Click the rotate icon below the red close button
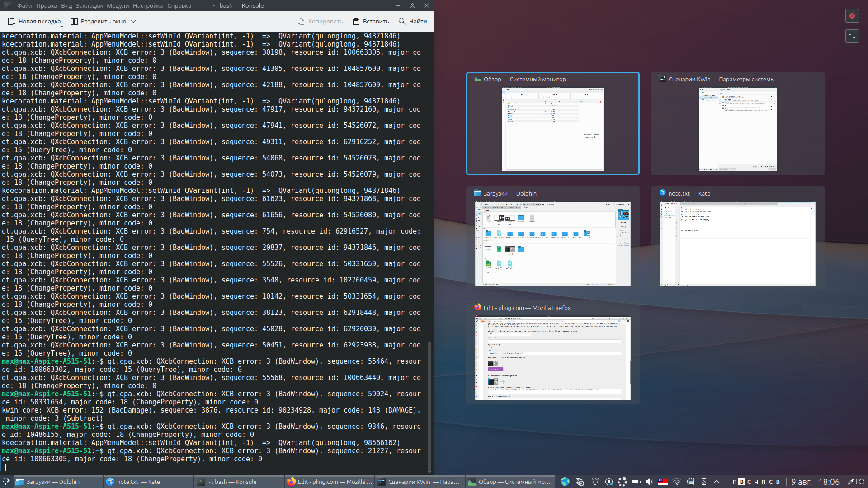This screenshot has height=488, width=868. [852, 36]
